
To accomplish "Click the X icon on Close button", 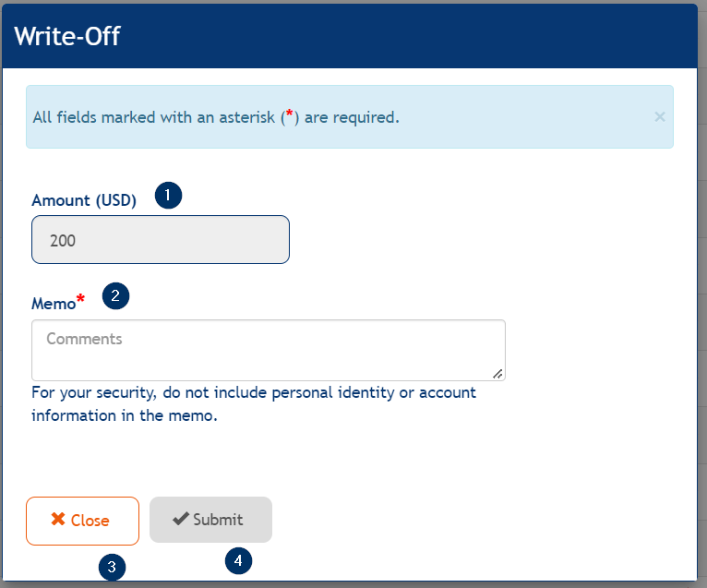I will (57, 520).
